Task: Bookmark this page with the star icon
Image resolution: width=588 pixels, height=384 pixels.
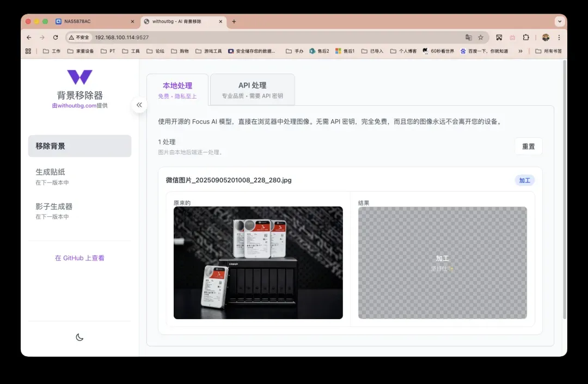Action: [x=481, y=38]
